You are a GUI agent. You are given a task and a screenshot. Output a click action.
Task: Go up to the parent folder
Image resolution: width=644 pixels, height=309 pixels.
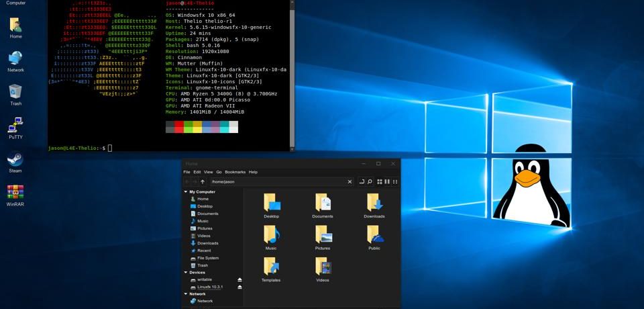point(203,181)
